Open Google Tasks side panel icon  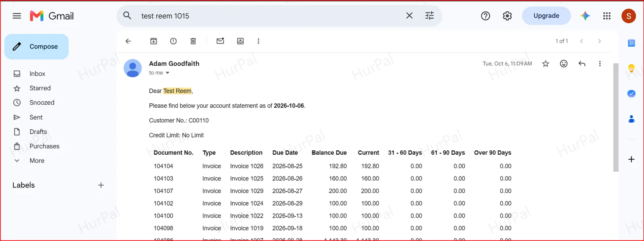coord(632,93)
